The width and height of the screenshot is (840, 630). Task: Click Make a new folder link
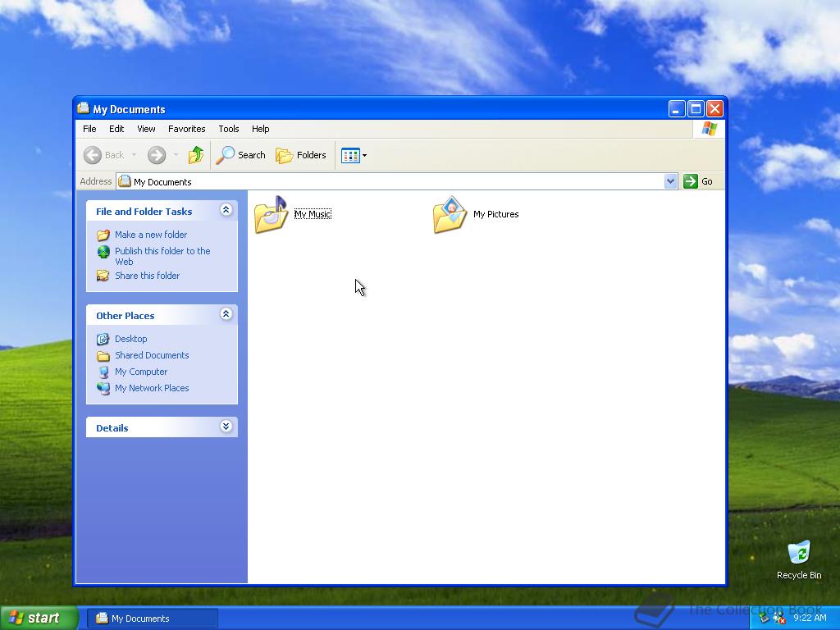click(x=151, y=235)
